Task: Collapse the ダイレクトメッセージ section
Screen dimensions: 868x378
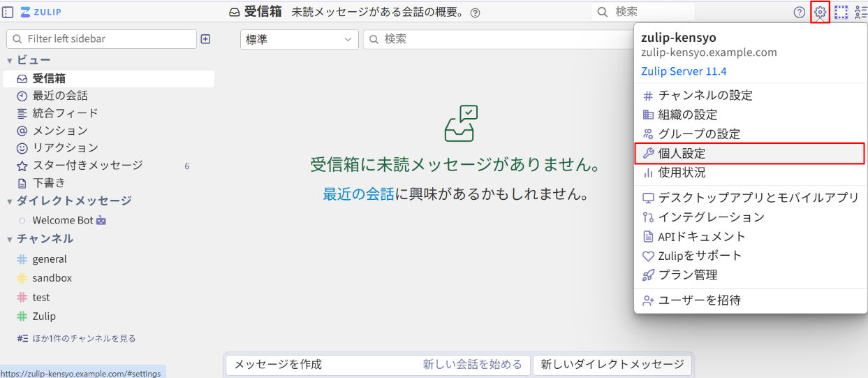Action: [10, 201]
